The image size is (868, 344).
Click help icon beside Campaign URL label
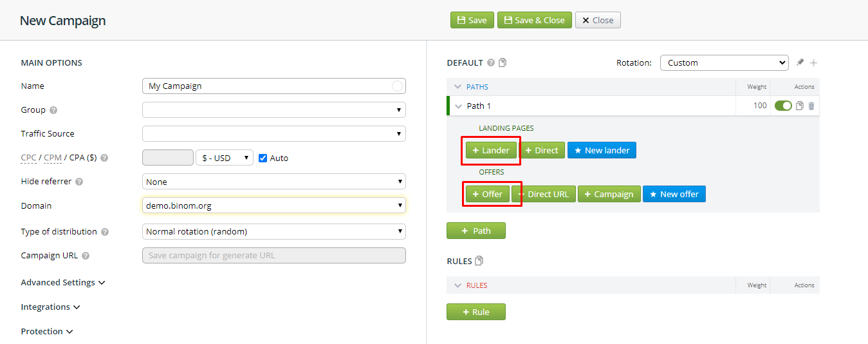point(86,256)
